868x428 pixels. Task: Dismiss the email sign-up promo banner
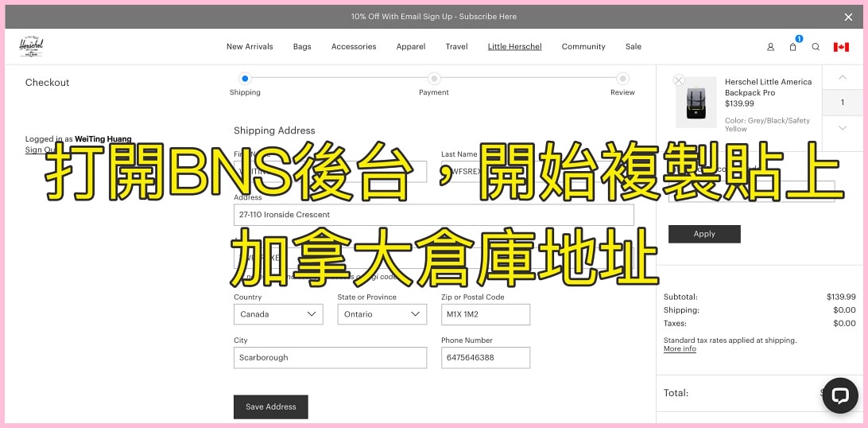coord(848,18)
